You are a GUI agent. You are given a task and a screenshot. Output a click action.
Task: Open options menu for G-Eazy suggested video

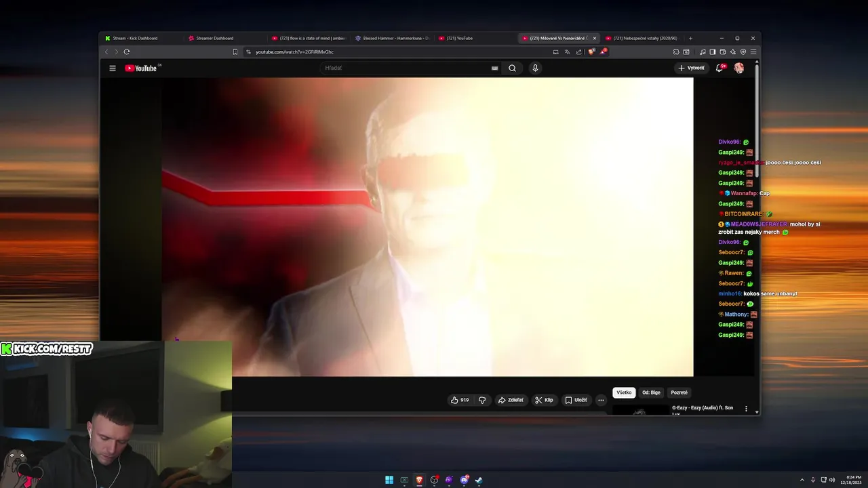coord(746,409)
